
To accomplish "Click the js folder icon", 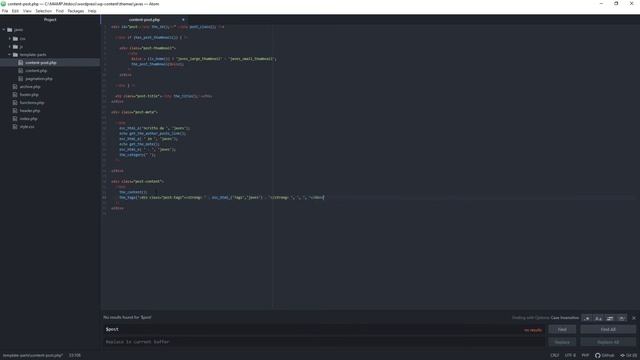I will click(x=15, y=47).
